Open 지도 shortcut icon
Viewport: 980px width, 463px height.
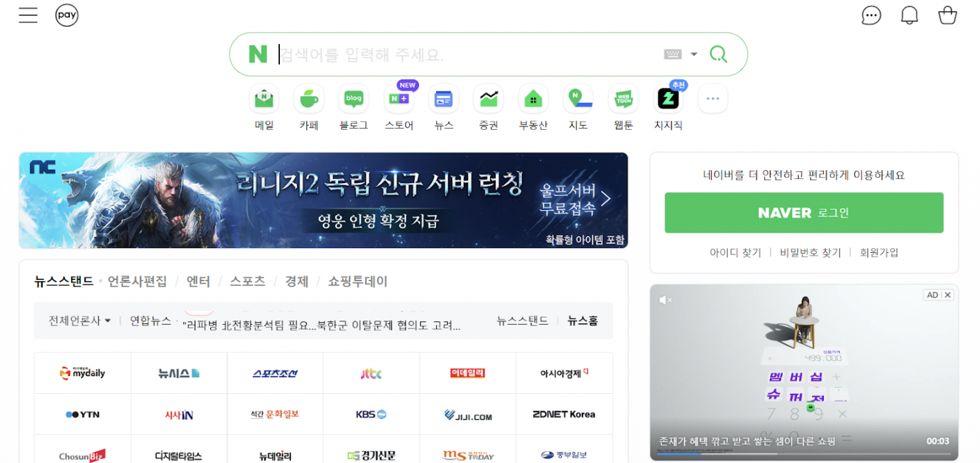coord(578,99)
